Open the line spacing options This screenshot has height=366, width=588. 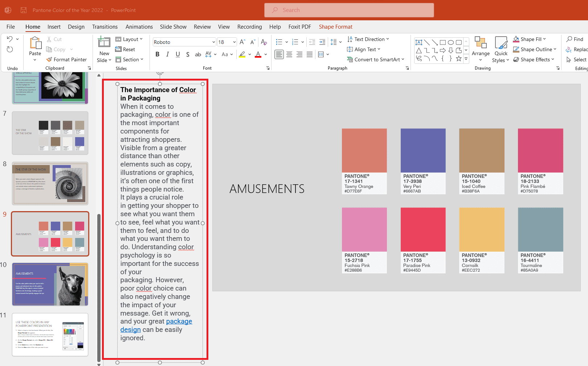pyautogui.click(x=336, y=42)
